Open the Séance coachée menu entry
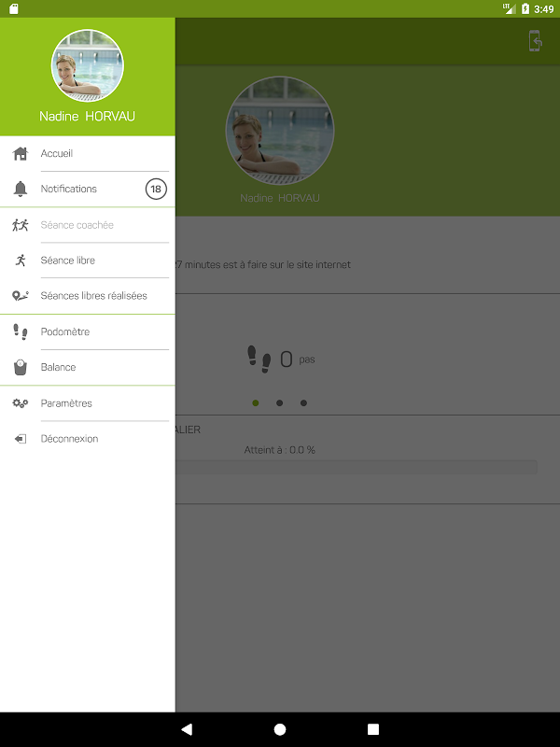Screen dimensions: 560x747 [x=88, y=225]
